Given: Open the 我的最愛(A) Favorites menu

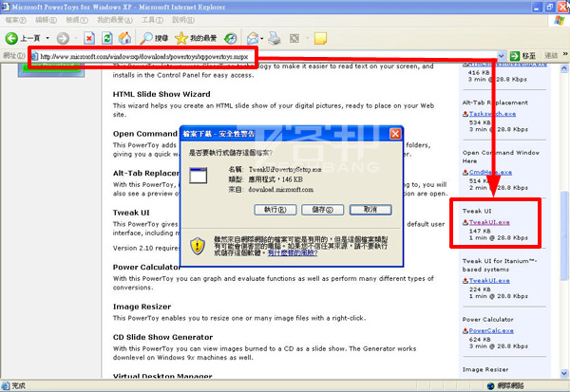Looking at the screenshot, I should (115, 20).
